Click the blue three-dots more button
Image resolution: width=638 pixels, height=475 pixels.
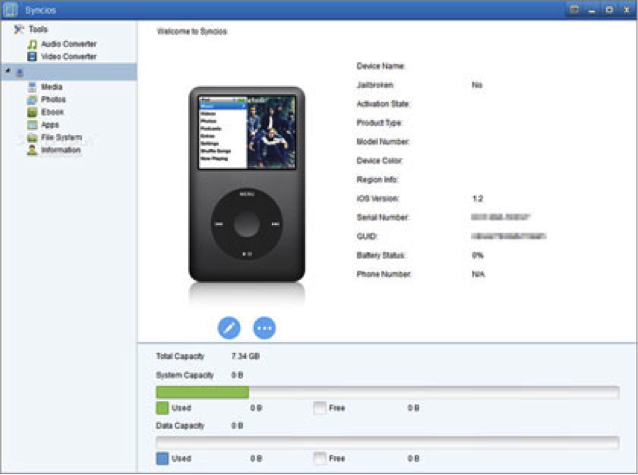pyautogui.click(x=264, y=328)
